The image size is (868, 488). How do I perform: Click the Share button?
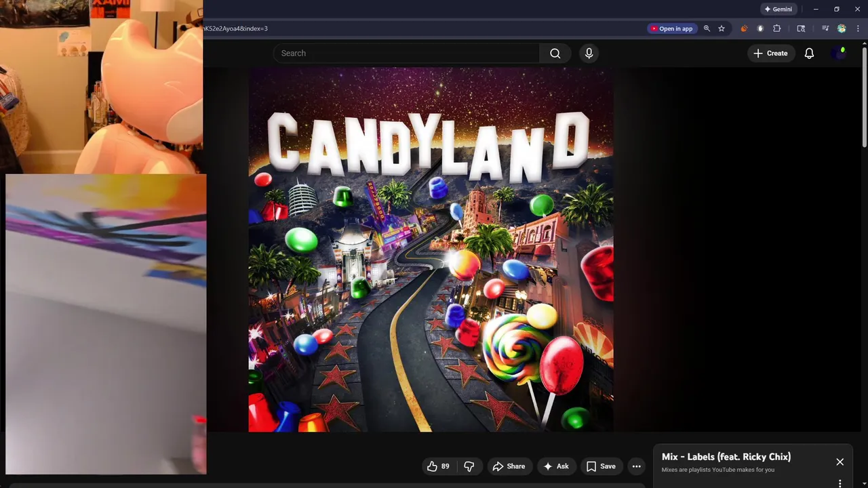(509, 466)
